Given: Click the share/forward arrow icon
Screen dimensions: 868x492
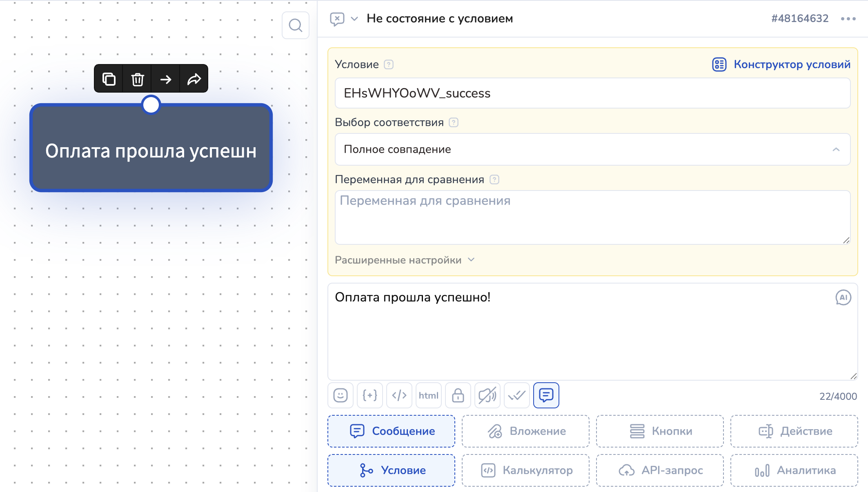Looking at the screenshot, I should click(194, 79).
